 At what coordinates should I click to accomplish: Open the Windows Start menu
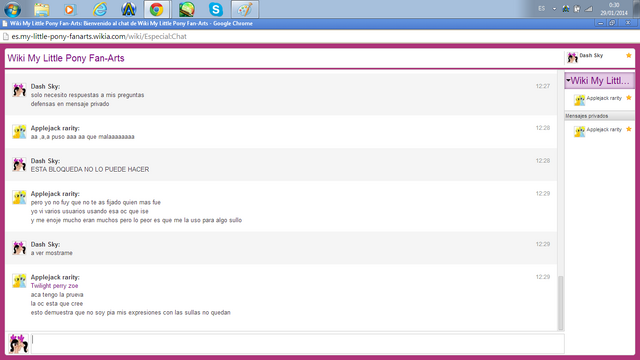12,9
